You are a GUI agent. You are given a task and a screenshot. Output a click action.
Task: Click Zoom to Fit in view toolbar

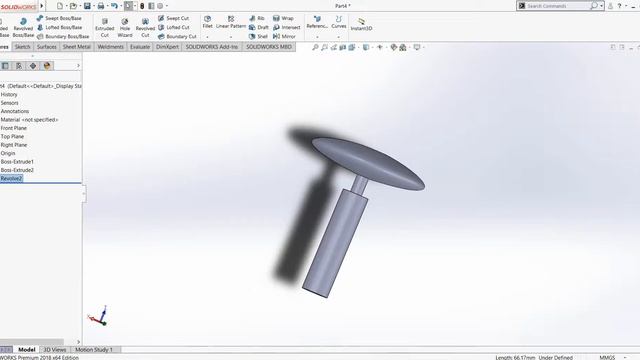coord(315,47)
